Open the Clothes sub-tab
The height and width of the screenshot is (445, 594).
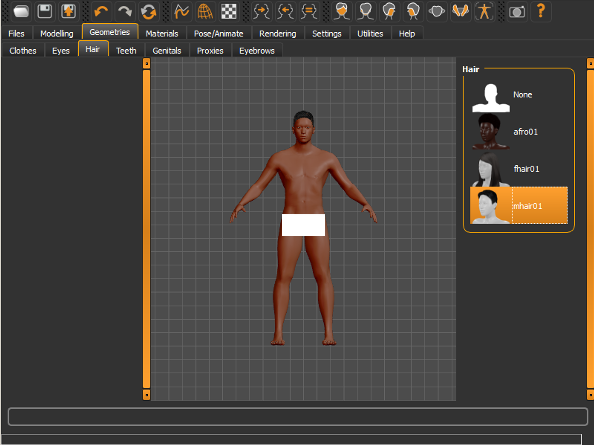[x=23, y=50]
